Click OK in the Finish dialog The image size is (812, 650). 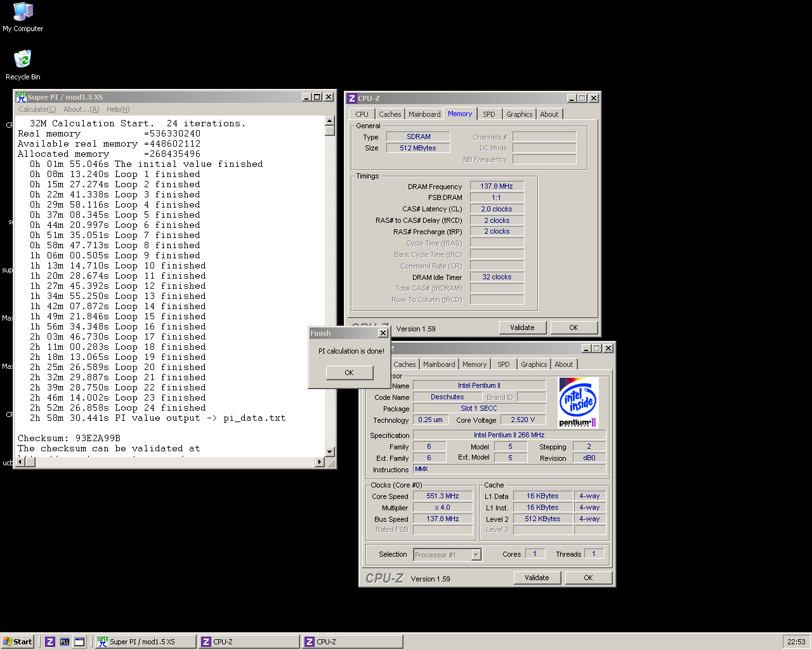pos(350,373)
